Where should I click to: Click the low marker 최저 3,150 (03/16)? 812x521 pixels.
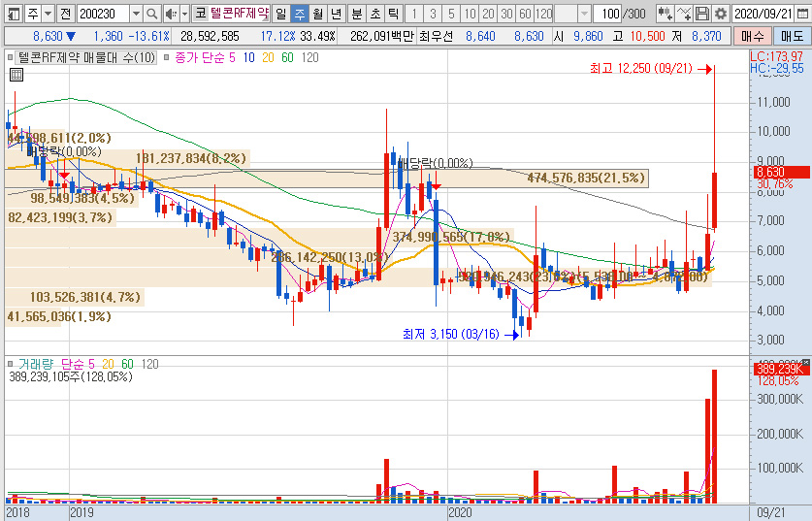(x=450, y=335)
